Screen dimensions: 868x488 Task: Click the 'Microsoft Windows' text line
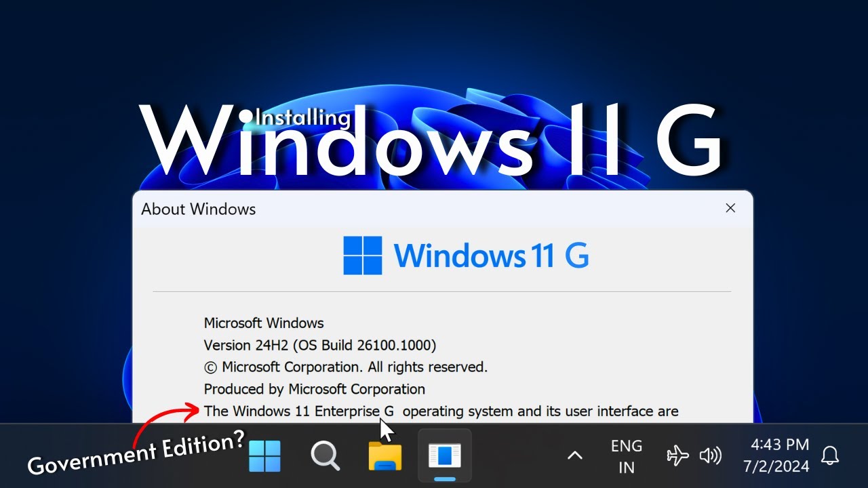click(x=264, y=323)
